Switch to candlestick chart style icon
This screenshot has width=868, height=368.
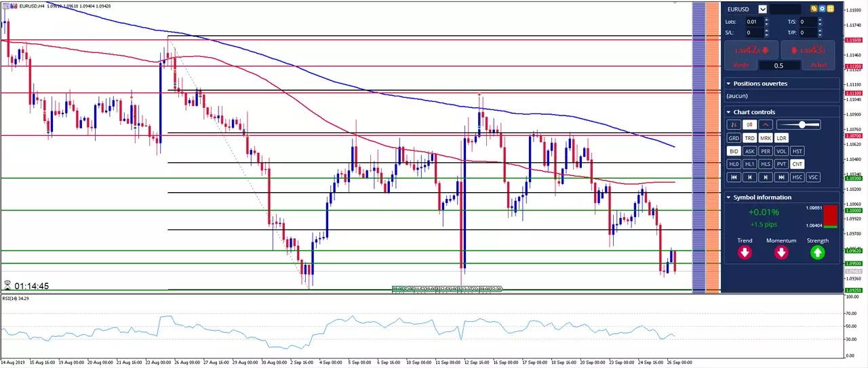click(749, 124)
